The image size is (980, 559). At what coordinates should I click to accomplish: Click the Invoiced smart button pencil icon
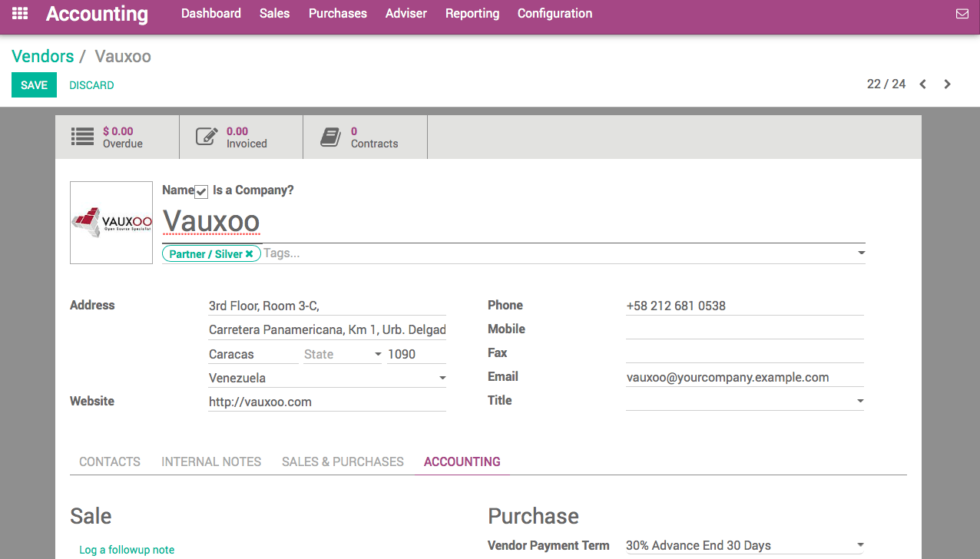pos(206,136)
